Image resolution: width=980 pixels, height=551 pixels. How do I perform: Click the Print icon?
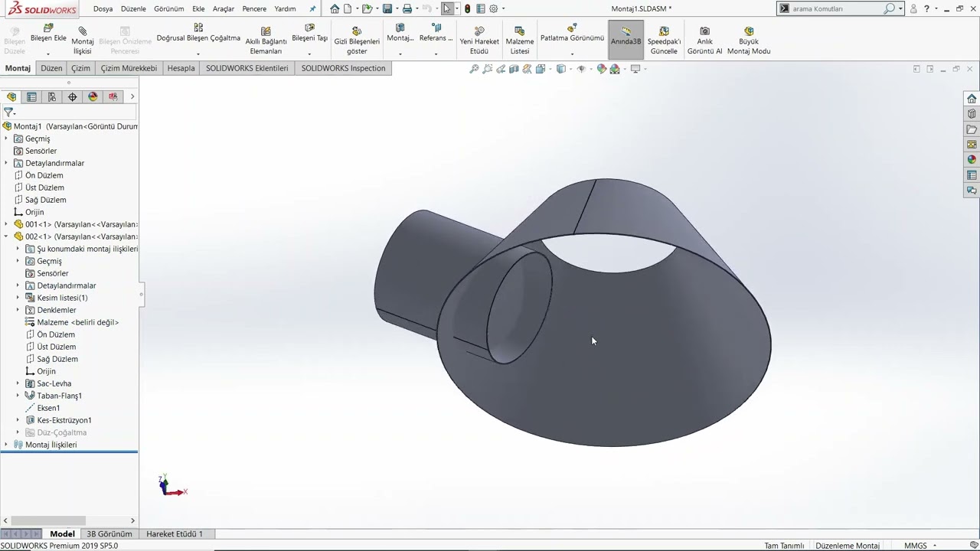(x=407, y=8)
